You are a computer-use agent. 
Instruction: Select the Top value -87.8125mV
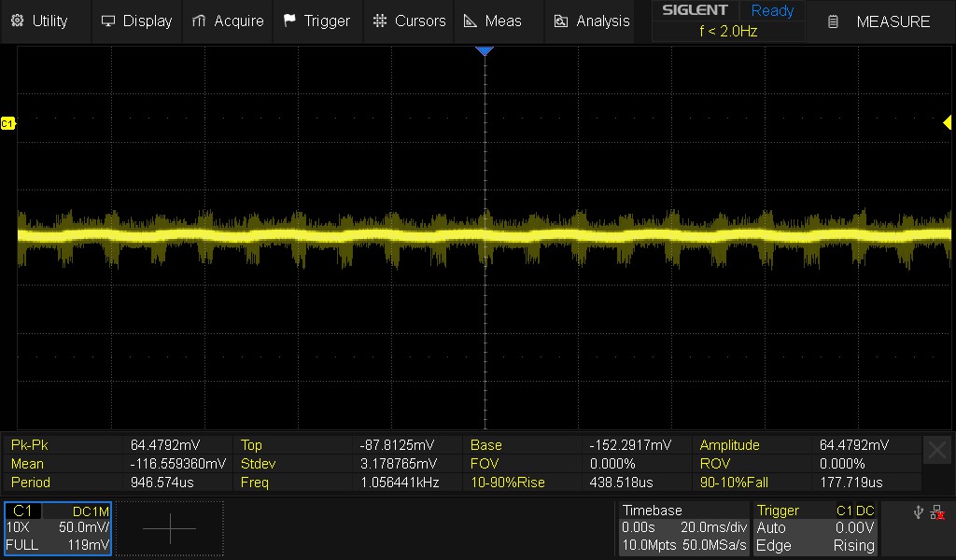click(397, 445)
